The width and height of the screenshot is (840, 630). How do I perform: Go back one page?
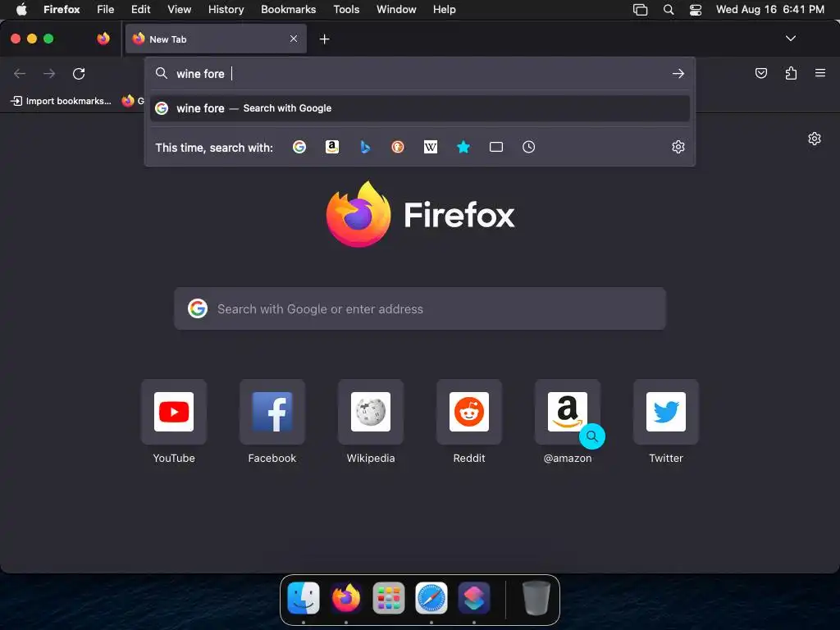tap(20, 73)
